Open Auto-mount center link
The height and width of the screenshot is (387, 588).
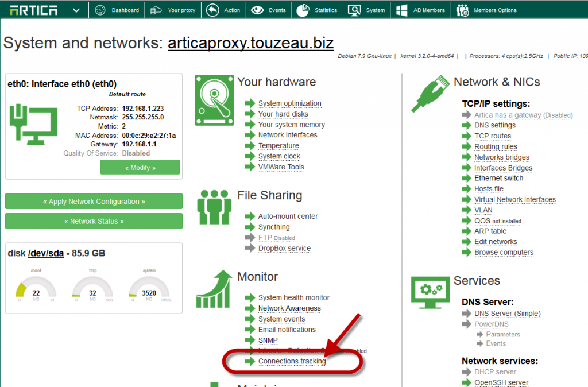(288, 216)
